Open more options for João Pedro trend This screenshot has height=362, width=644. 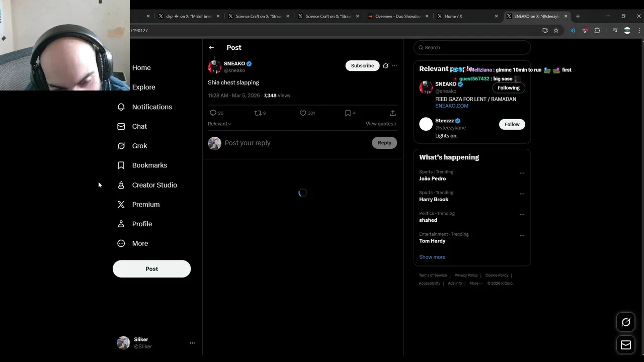click(x=522, y=173)
